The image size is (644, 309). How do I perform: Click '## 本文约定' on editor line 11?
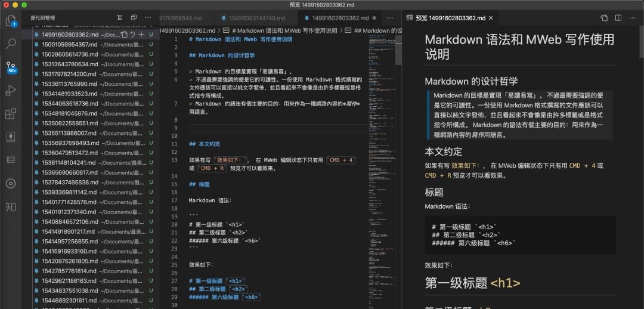205,144
